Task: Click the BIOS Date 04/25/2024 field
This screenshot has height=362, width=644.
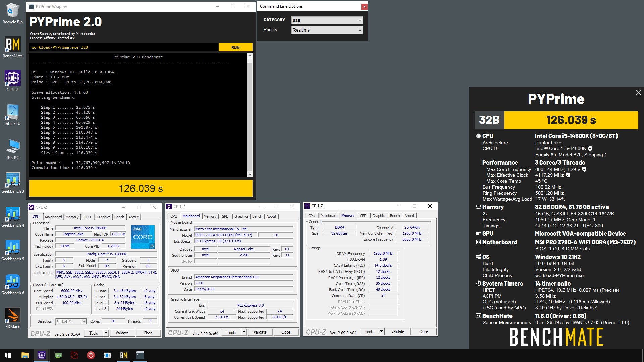Action: [244, 289]
